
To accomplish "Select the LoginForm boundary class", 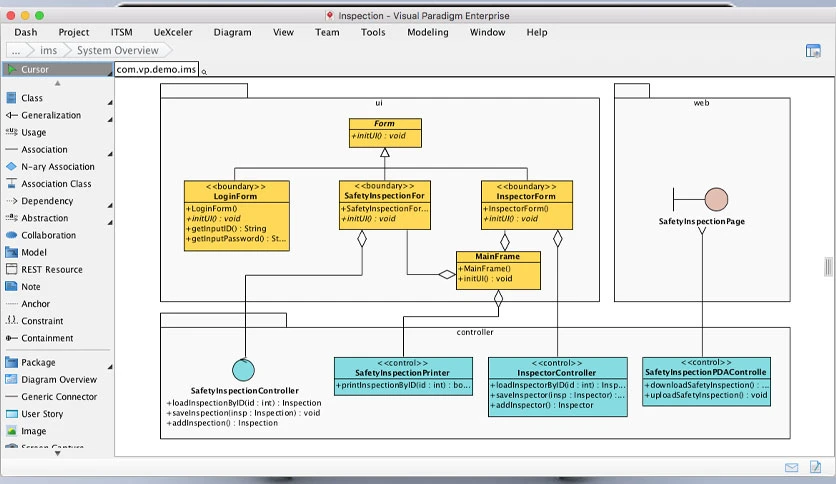I will pyautogui.click(x=237, y=215).
